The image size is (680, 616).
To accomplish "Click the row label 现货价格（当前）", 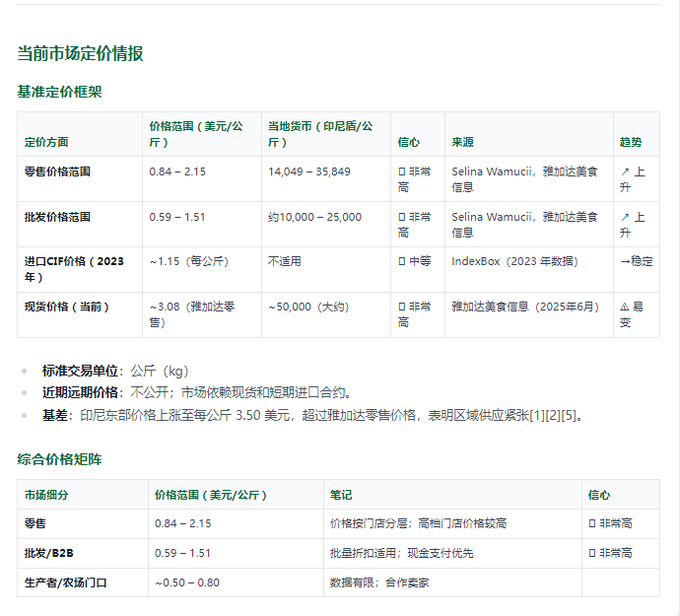I will (x=66, y=307).
